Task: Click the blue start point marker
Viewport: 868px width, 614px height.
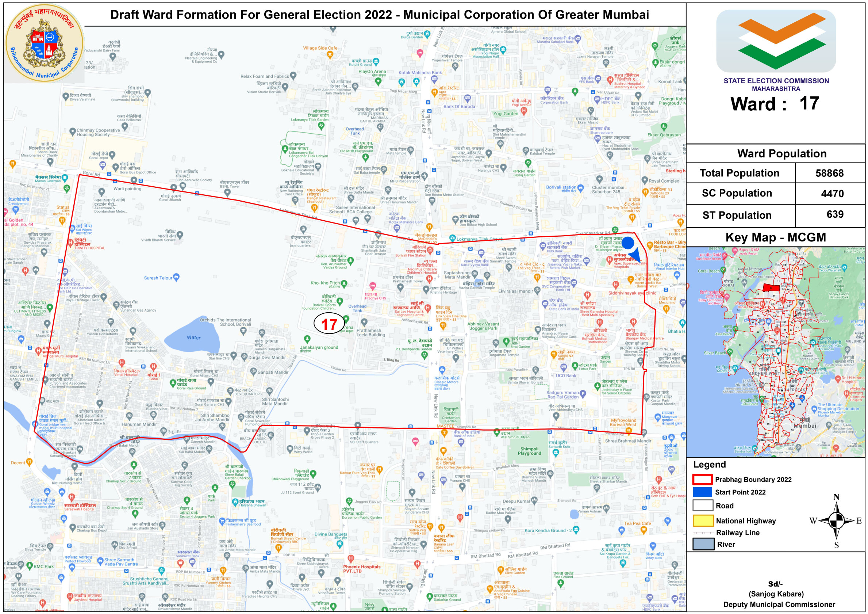Action: click(628, 243)
